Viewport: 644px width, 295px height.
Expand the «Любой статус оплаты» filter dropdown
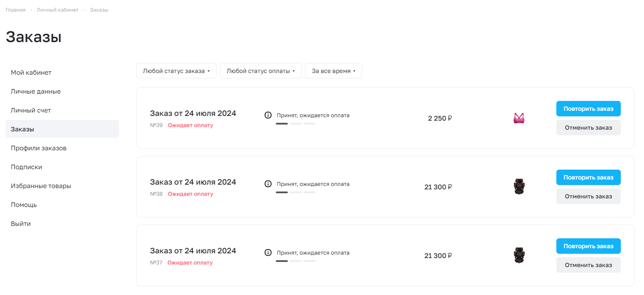(261, 71)
